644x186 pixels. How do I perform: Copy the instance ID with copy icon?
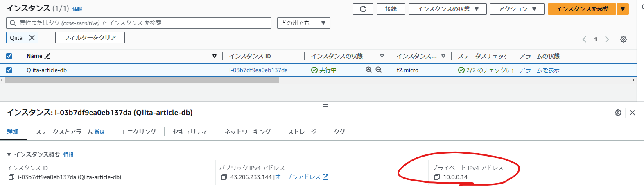[x=11, y=177]
